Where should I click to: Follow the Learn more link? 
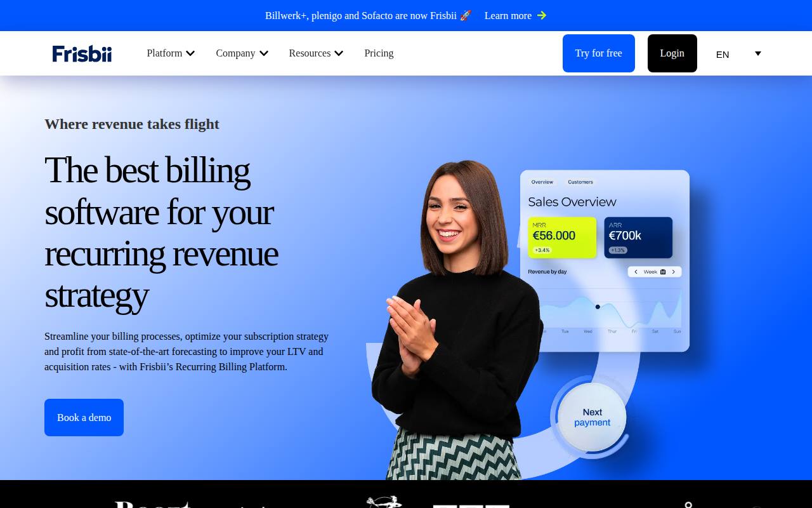(x=508, y=15)
